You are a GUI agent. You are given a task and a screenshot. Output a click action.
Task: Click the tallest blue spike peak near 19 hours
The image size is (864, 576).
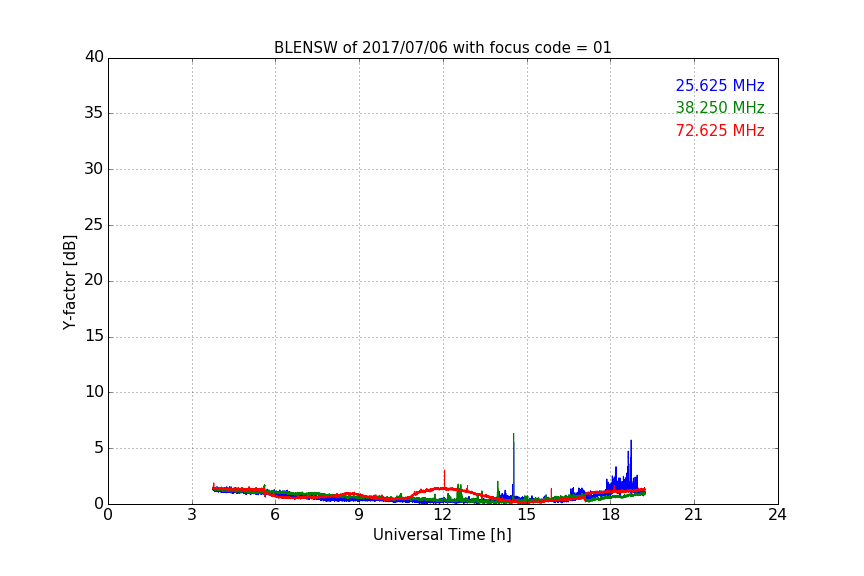click(x=631, y=442)
